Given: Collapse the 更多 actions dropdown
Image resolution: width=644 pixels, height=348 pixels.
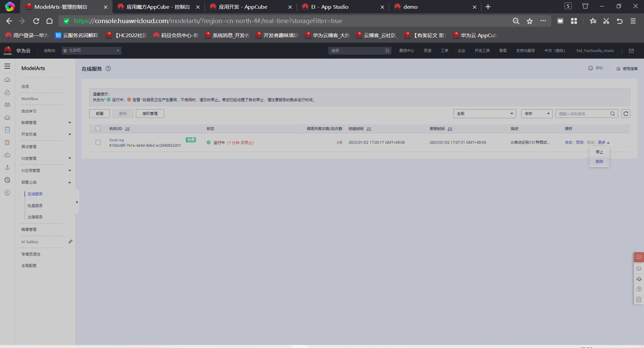Looking at the screenshot, I should coord(604,142).
